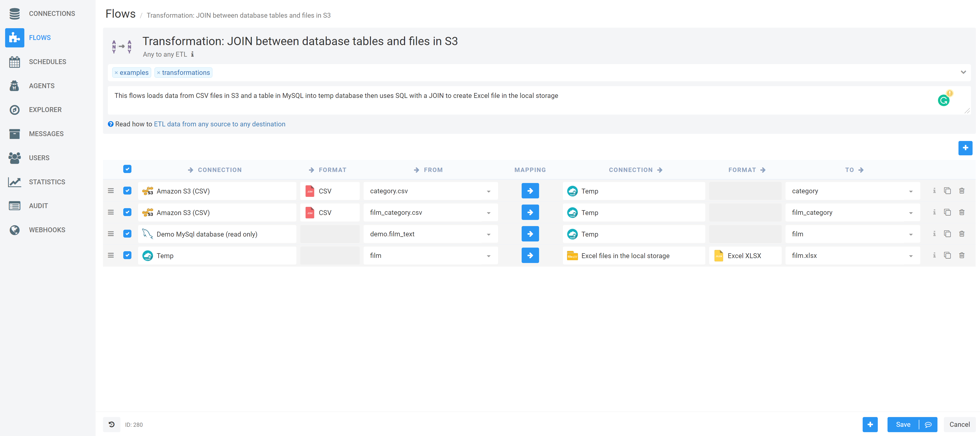The image size is (980, 436).
Task: Save with comment speech-bubble icon
Action: (x=928, y=424)
